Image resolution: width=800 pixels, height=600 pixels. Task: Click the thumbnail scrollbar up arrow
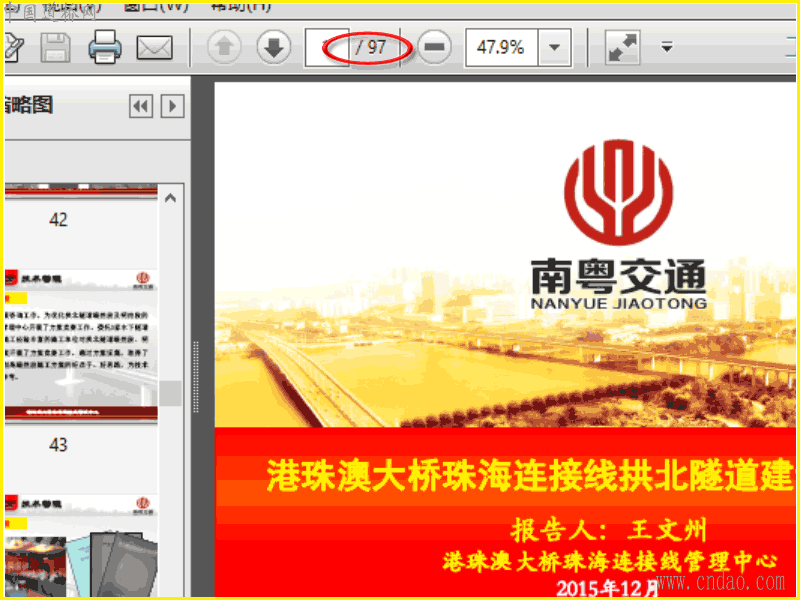point(170,198)
